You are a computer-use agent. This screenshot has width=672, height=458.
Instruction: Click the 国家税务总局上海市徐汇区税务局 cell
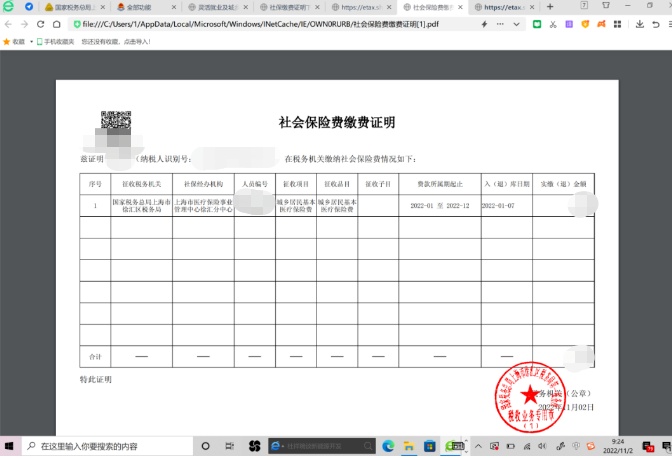point(141,206)
